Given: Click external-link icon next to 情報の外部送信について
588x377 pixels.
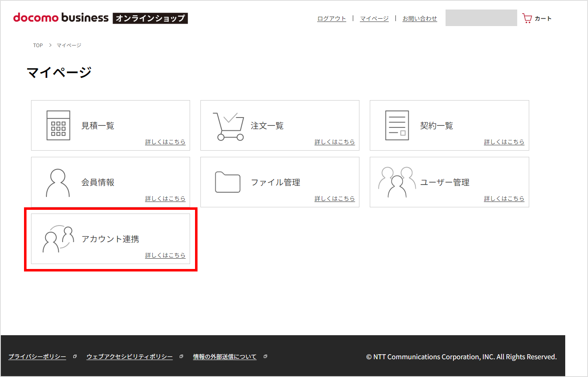Looking at the screenshot, I should coord(265,356).
